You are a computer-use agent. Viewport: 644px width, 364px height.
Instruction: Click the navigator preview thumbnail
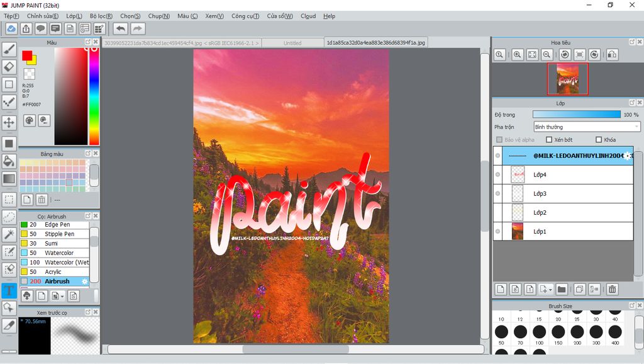(568, 79)
